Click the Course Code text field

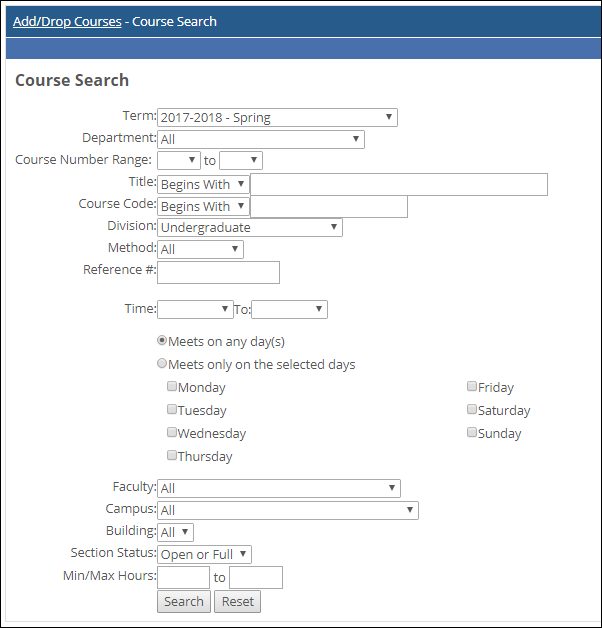point(328,206)
